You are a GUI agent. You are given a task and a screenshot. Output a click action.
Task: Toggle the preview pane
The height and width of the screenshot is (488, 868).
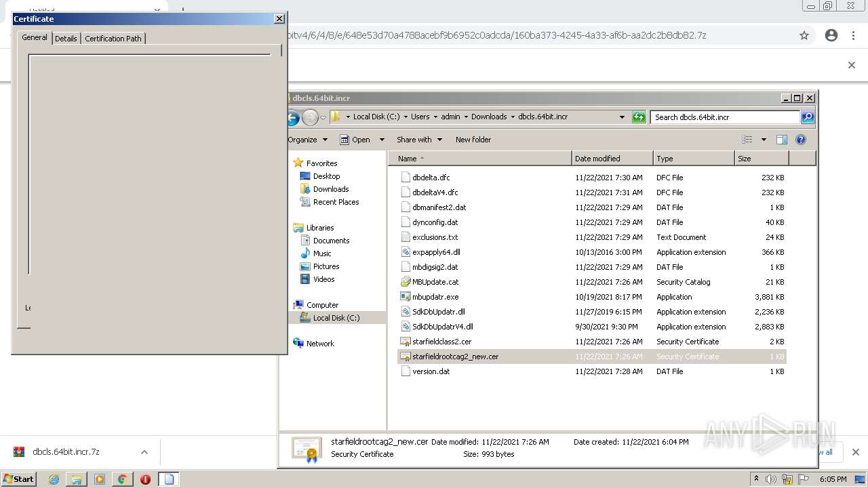click(x=781, y=140)
